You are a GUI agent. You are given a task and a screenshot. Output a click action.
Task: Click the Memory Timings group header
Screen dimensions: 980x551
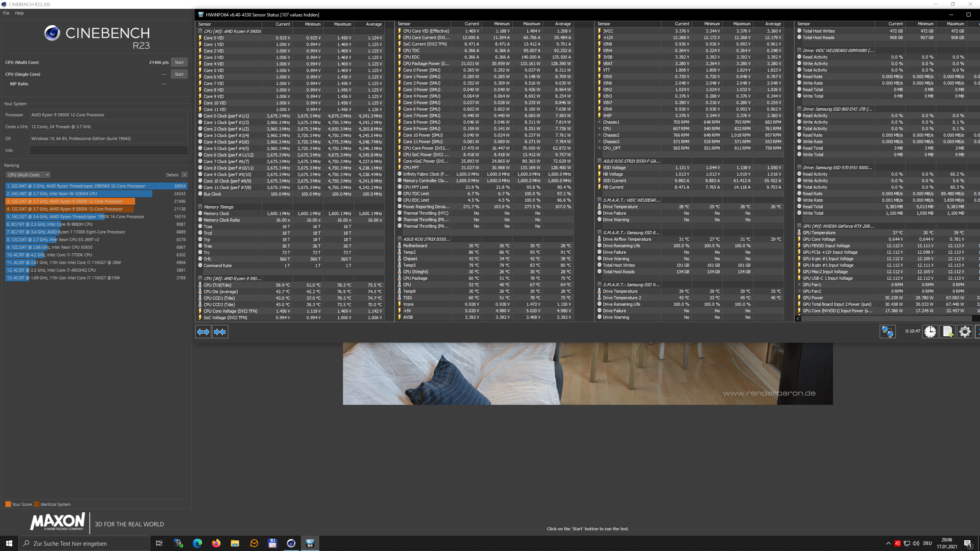(219, 207)
